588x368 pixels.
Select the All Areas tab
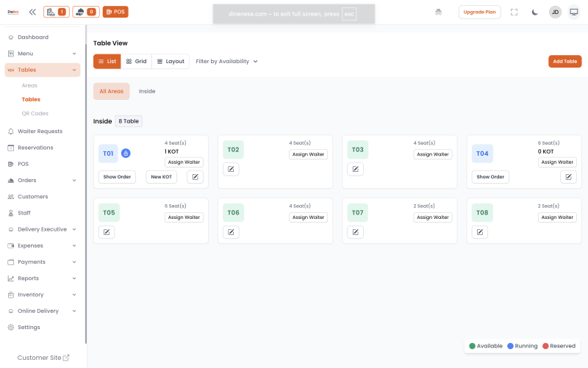112,91
